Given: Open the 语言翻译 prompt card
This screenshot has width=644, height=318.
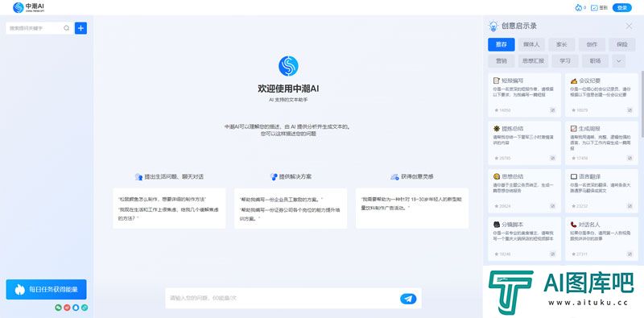Looking at the screenshot, I should pos(601,191).
